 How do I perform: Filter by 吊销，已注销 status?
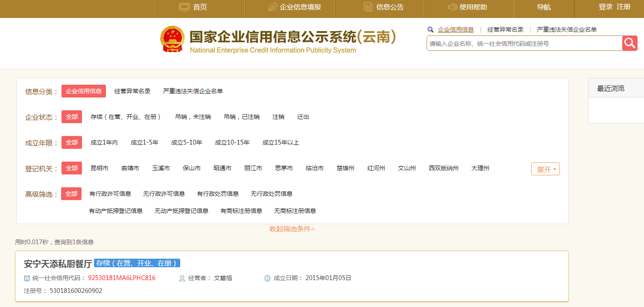[x=242, y=117]
